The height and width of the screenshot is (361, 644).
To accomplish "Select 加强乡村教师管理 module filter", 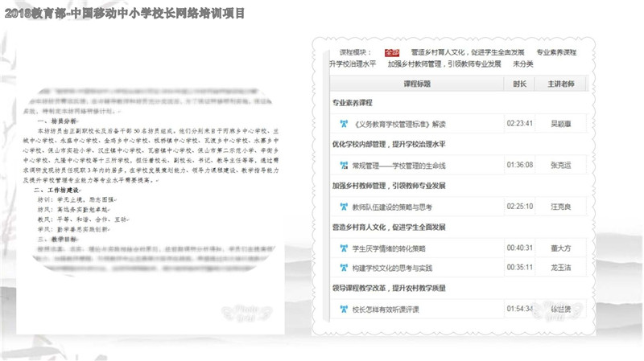I will coord(444,63).
